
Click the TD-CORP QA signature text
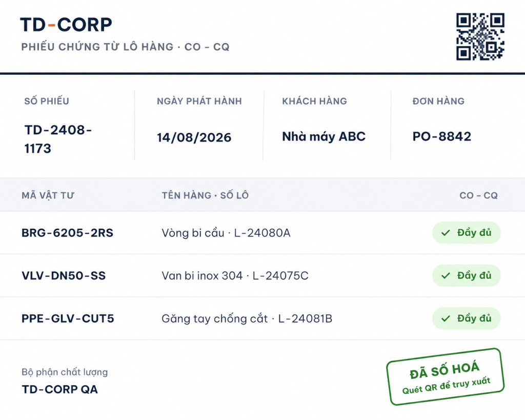click(x=59, y=389)
